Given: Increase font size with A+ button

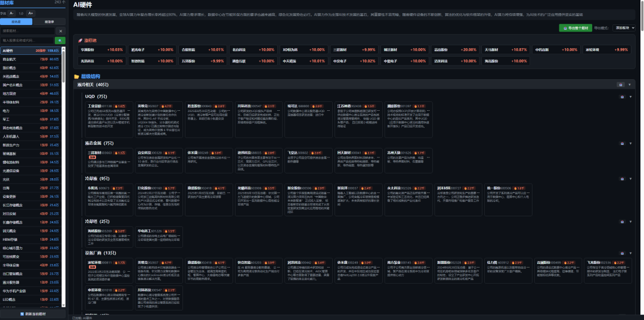Looking at the screenshot, I should (30, 13).
